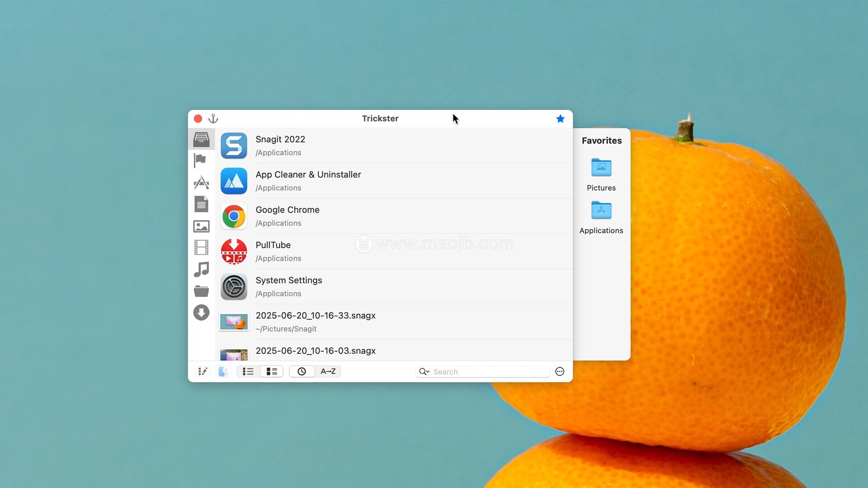Click file name 2025-06-20_10-16-33.snagx
The height and width of the screenshot is (488, 868).
[316, 315]
